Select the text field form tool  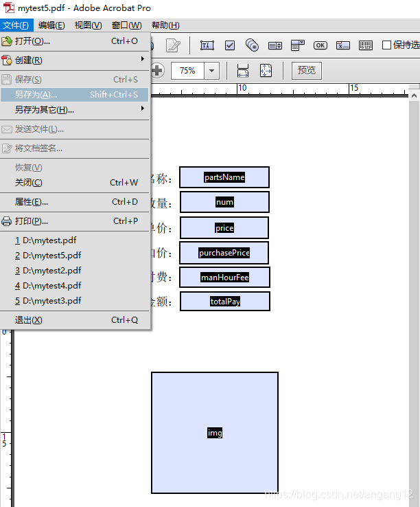point(207,45)
